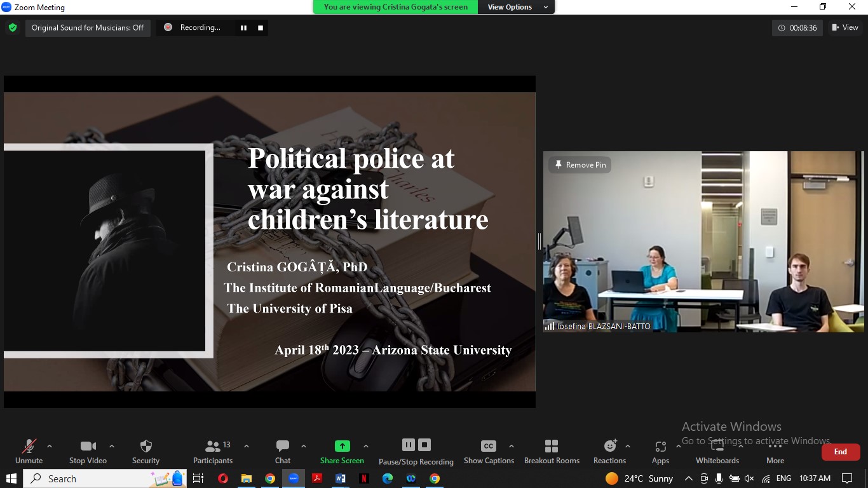Toggle Original Sound for Musicians
868x488 pixels.
click(x=88, y=27)
